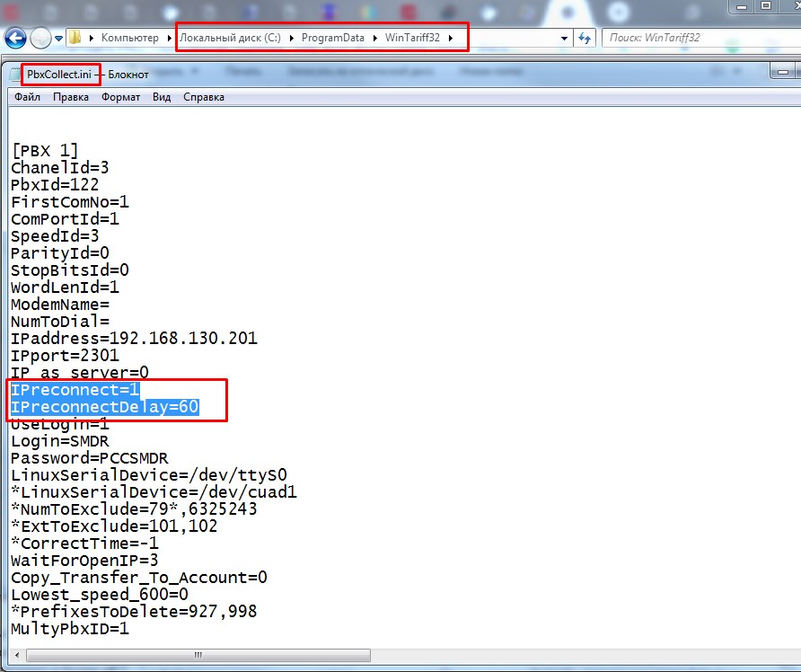Image resolution: width=801 pixels, height=672 pixels.
Task: Open the Правка menu
Action: point(71,97)
